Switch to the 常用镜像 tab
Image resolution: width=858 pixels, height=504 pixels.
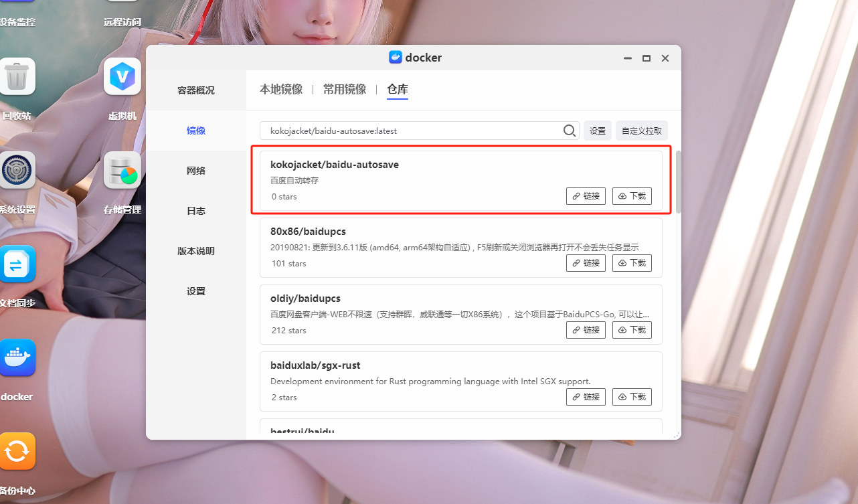pos(345,89)
